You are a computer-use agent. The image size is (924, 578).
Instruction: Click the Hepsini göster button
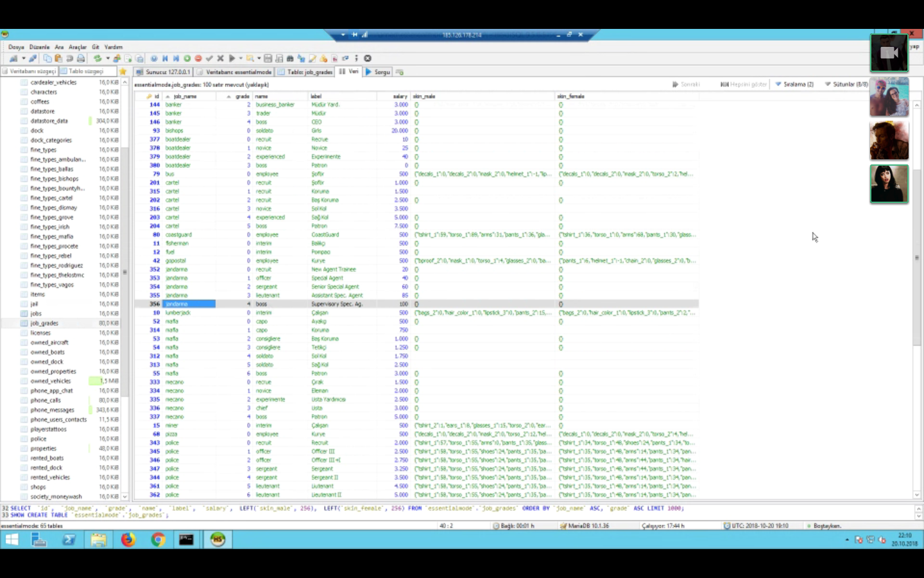pos(744,84)
